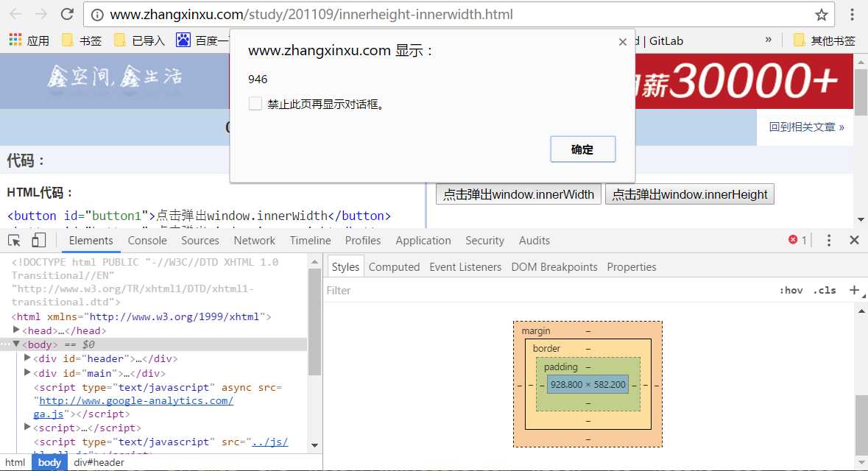Click the page's vertical scrollbar thumb
This screenshot has width=868, height=471.
(861, 91)
